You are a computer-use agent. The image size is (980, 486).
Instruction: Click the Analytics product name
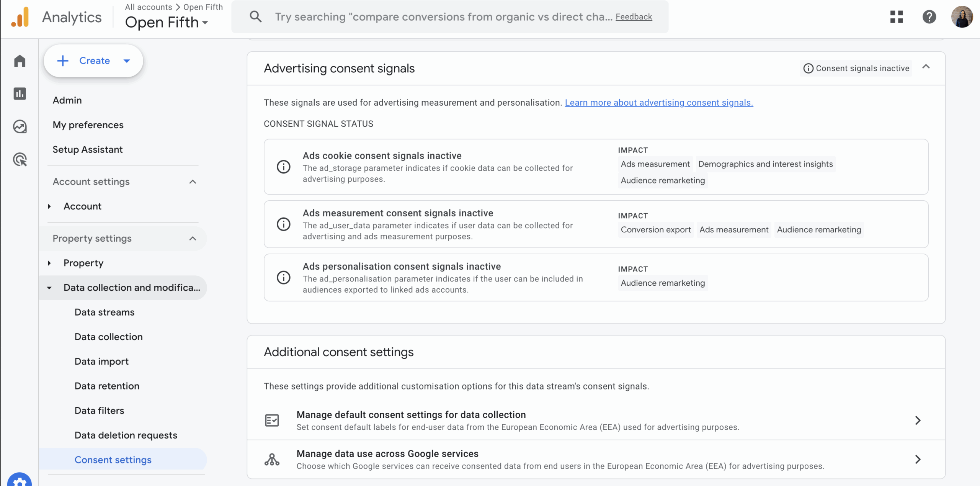click(x=72, y=17)
